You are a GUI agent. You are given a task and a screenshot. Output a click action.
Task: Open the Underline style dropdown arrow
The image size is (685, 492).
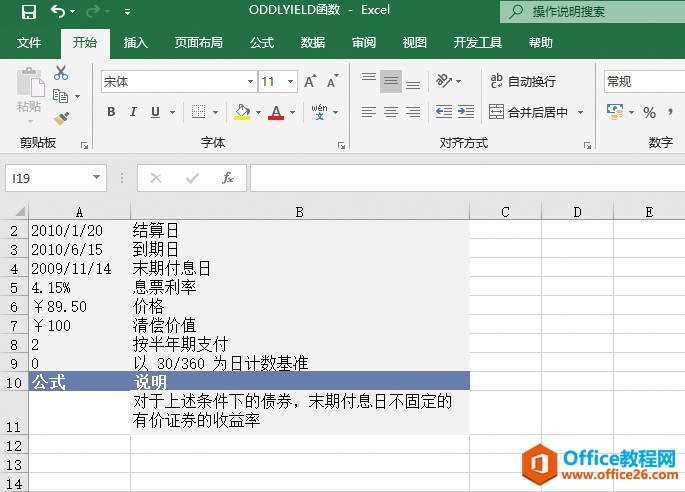(x=173, y=113)
